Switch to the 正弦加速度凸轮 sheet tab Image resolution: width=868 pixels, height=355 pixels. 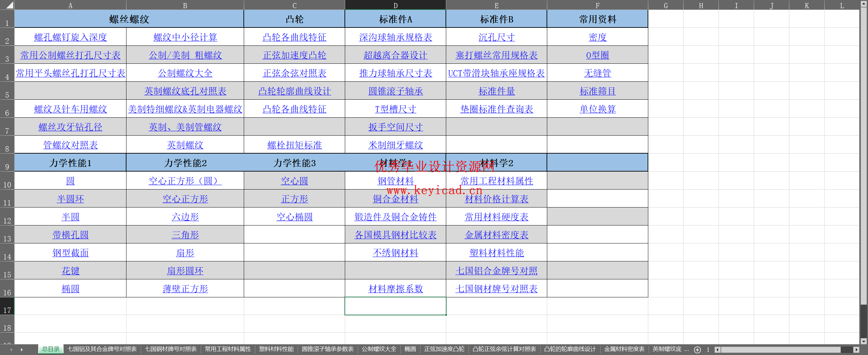click(x=444, y=349)
